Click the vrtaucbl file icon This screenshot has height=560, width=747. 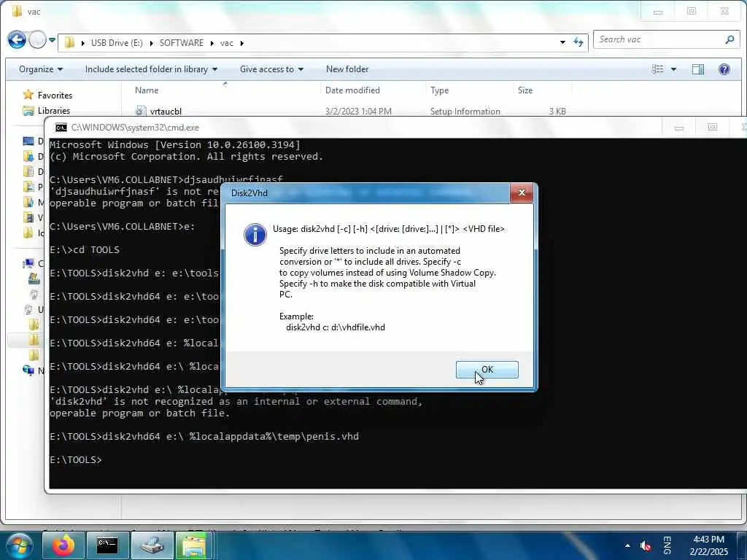[140, 111]
